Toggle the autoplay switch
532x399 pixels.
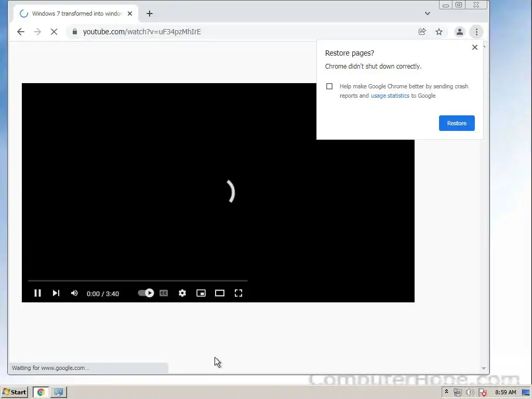146,293
